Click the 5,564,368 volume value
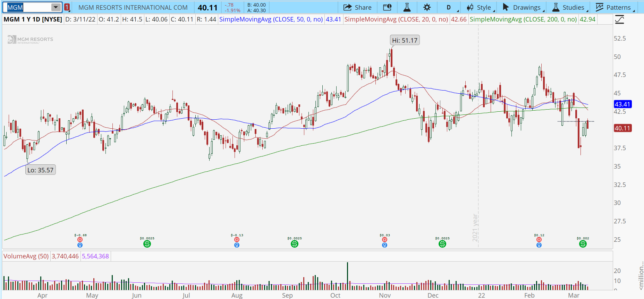 [x=95, y=256]
